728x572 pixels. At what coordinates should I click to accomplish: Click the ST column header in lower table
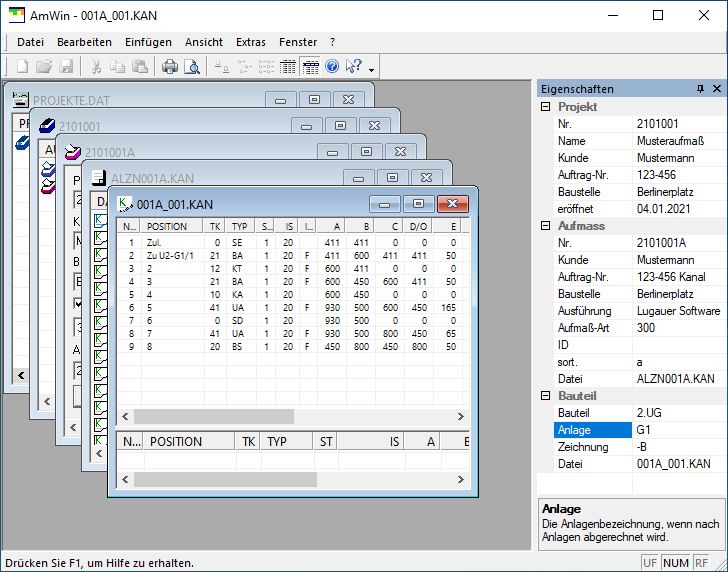(326, 441)
